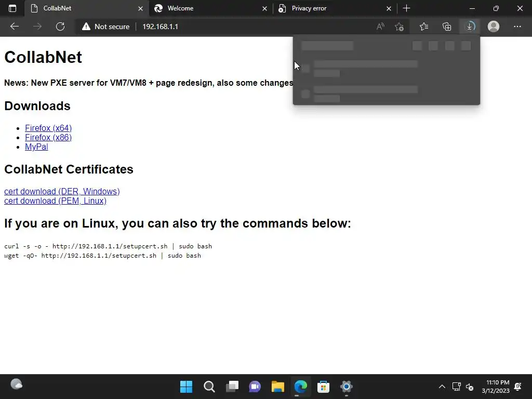Image resolution: width=532 pixels, height=399 pixels.
Task: Open a new tab with plus button
Action: (406, 8)
